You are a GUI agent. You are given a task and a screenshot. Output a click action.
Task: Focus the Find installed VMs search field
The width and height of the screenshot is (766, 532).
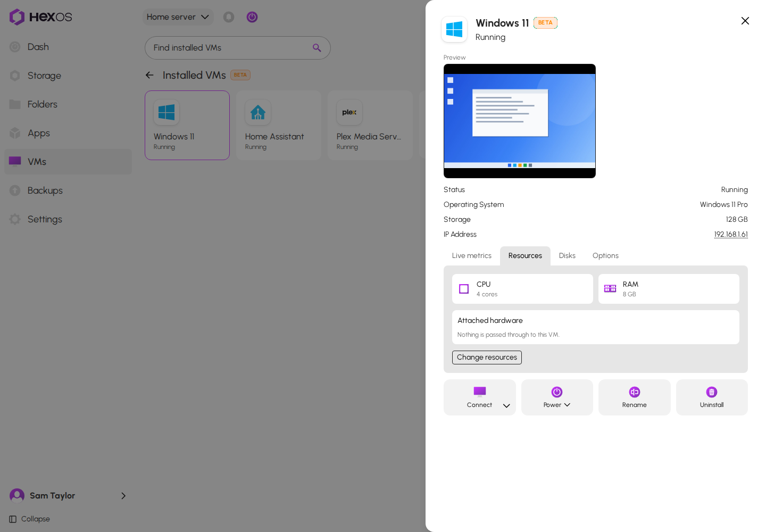pos(238,48)
